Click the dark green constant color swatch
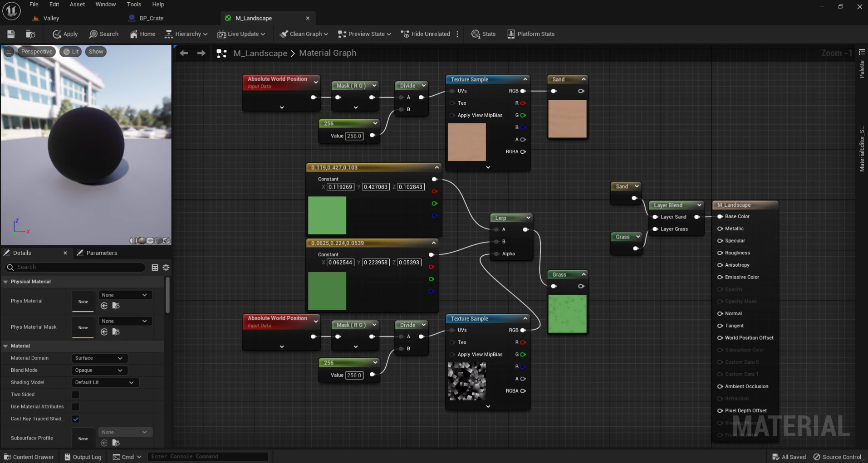 tap(327, 291)
